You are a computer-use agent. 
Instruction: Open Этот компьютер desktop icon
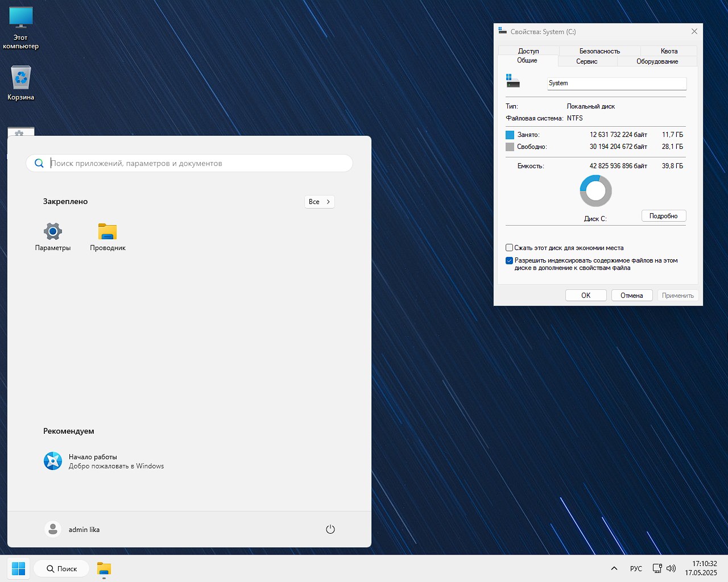point(21,28)
